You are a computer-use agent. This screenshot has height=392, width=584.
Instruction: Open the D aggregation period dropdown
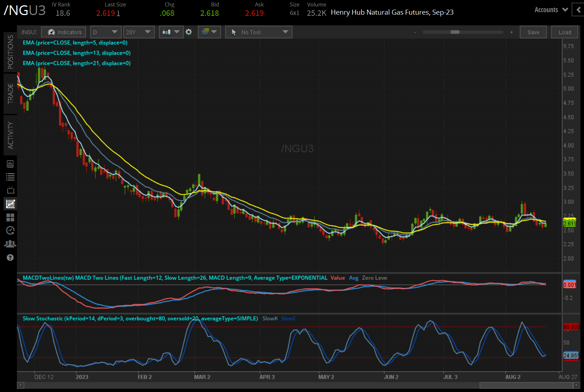105,32
